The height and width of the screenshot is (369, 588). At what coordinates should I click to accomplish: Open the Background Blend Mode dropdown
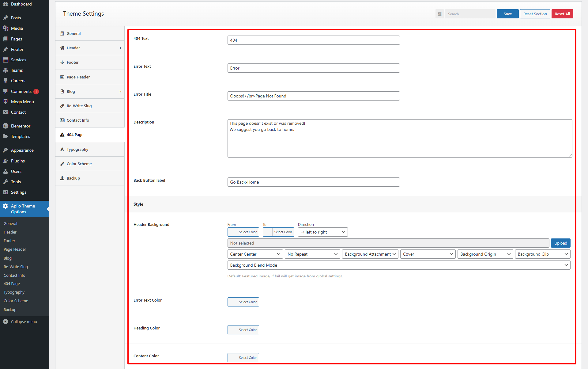[398, 265]
